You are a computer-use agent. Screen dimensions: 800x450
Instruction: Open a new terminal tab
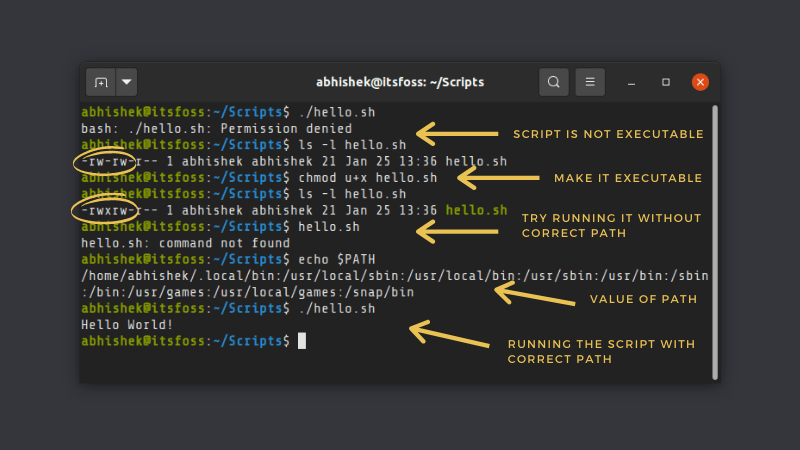(x=101, y=82)
